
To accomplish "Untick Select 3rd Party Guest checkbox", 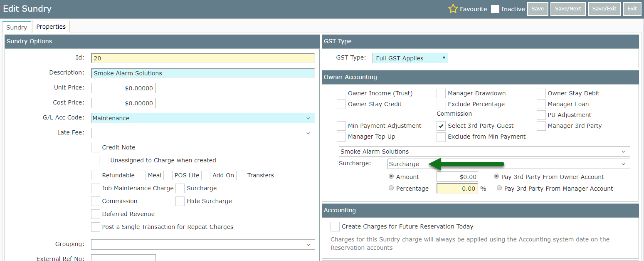I will pyautogui.click(x=441, y=126).
